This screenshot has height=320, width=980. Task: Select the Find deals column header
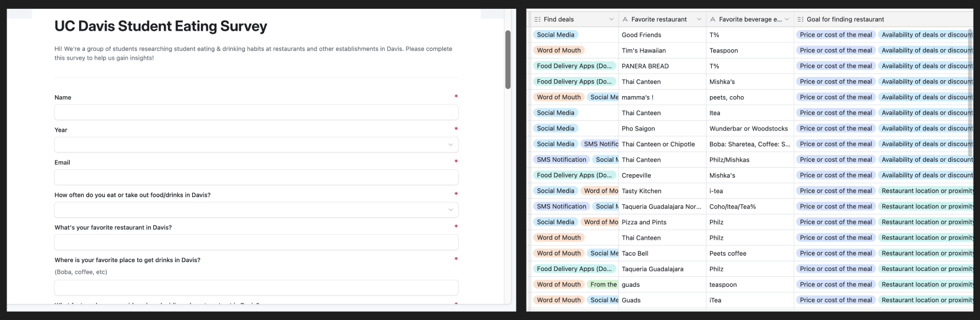pyautogui.click(x=573, y=19)
